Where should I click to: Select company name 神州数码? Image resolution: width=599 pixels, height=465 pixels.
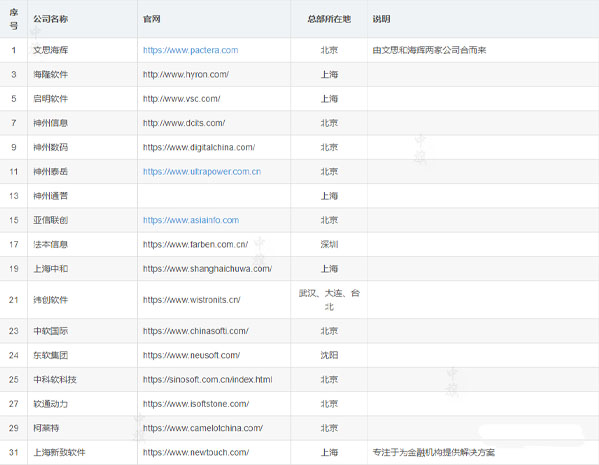[x=50, y=147]
